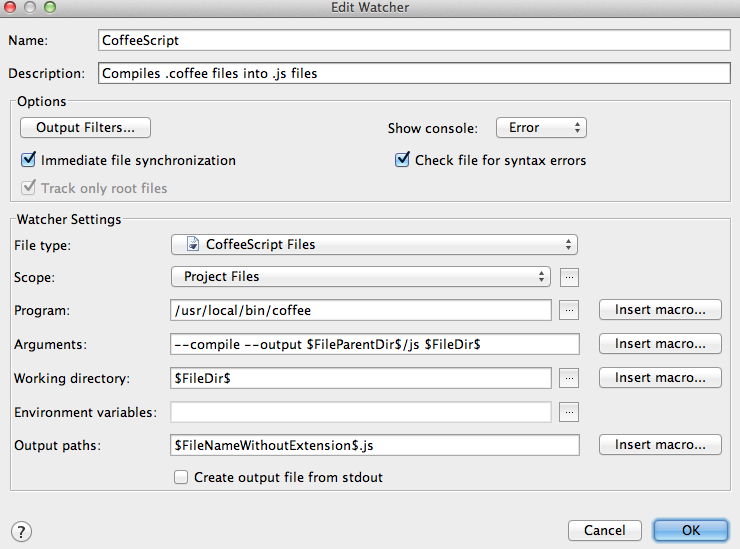740x549 pixels.
Task: Click the Description input field
Action: pyautogui.click(x=414, y=73)
